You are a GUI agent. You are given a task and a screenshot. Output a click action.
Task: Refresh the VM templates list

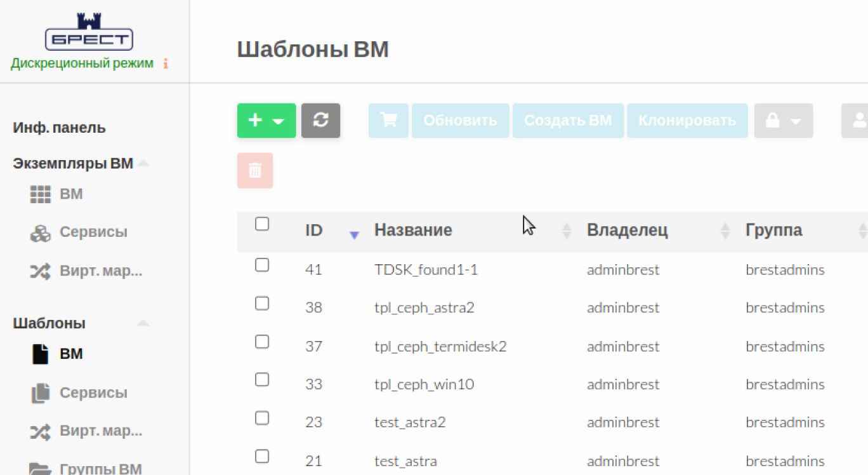[320, 121]
